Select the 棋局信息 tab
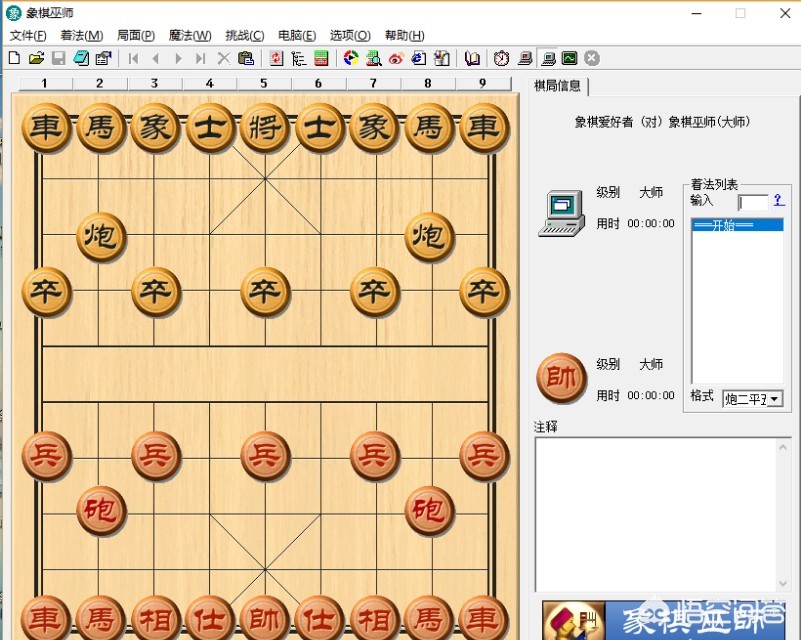 [557, 86]
